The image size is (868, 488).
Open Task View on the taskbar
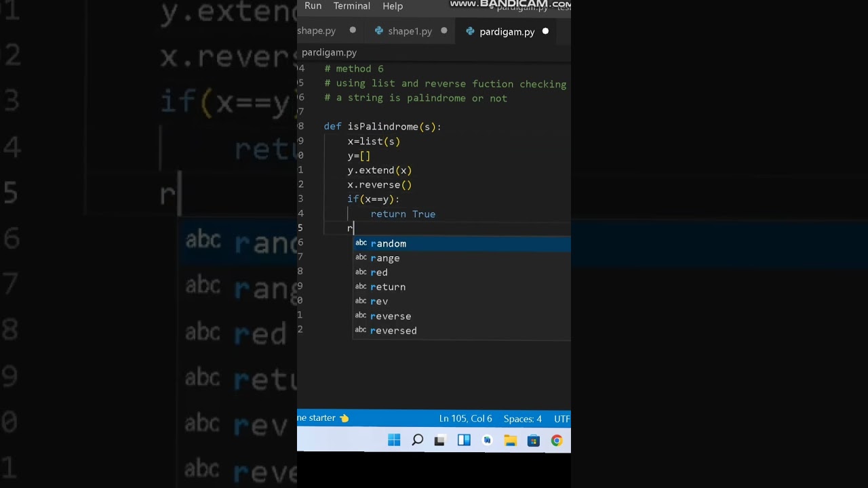(439, 441)
